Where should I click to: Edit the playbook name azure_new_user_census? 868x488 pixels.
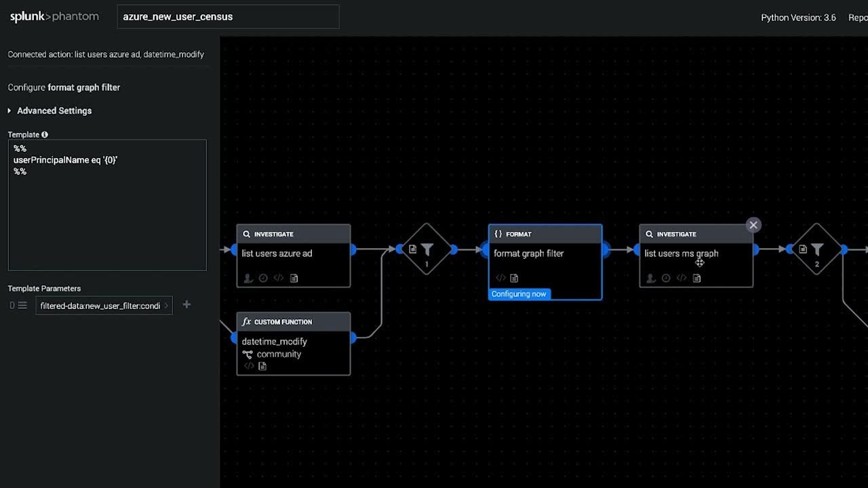228,17
